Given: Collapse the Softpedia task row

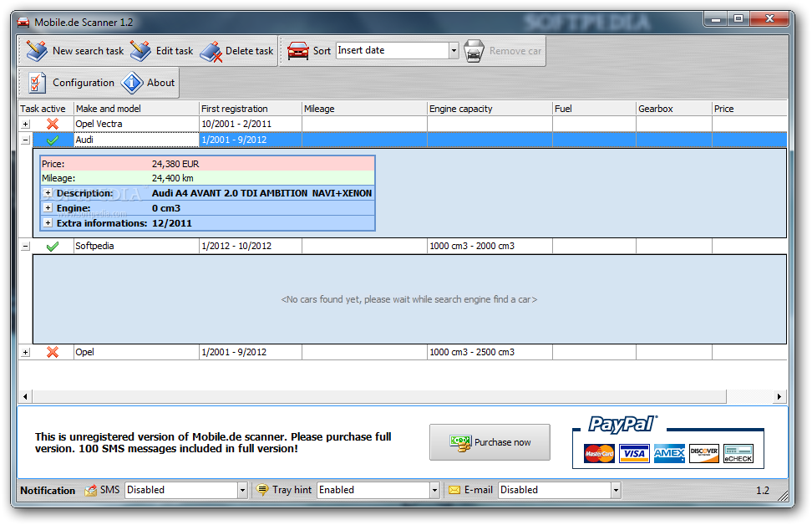Looking at the screenshot, I should pyautogui.click(x=25, y=246).
